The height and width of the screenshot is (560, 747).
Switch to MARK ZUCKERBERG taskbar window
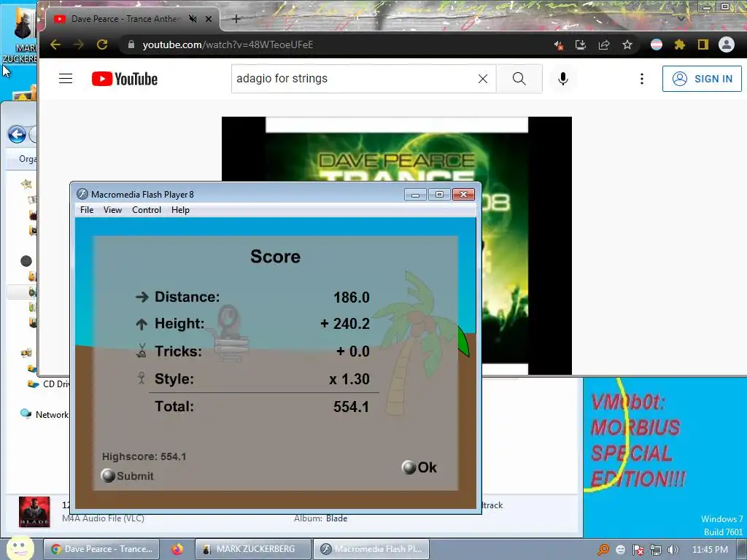click(253, 549)
